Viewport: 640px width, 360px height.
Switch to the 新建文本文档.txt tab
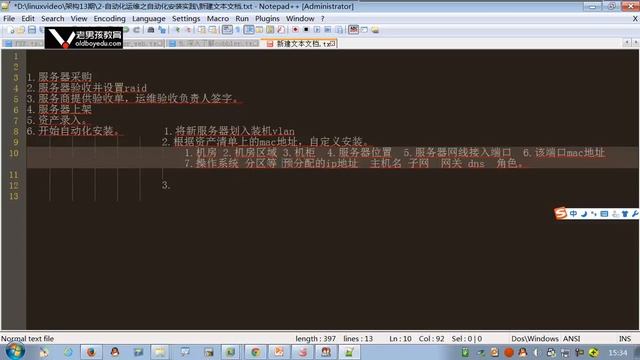[x=301, y=43]
